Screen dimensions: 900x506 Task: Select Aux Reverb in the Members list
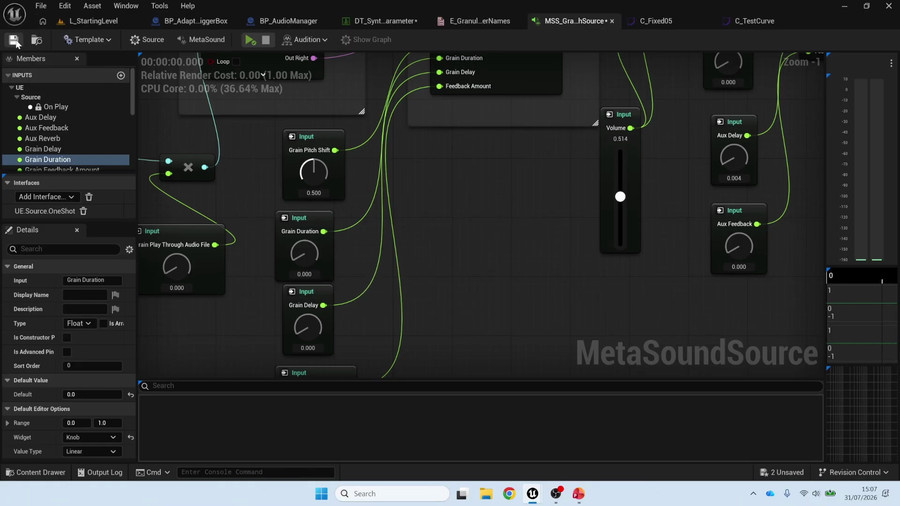42,138
